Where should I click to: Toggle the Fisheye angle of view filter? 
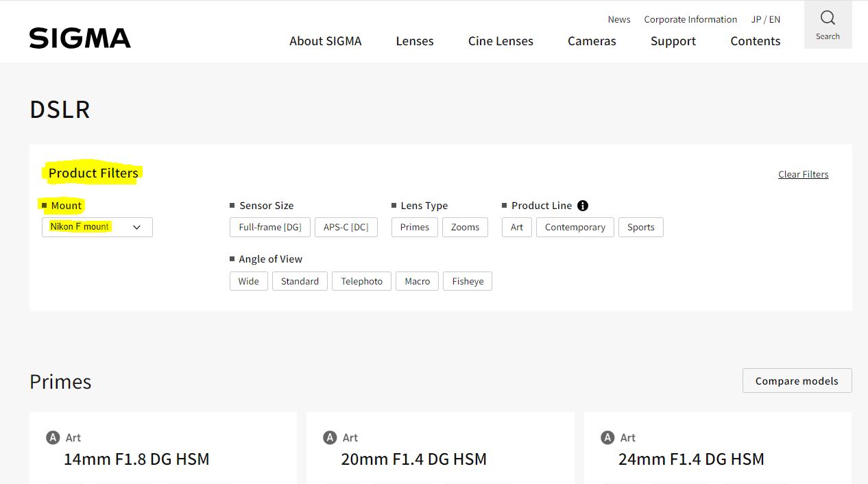point(468,281)
